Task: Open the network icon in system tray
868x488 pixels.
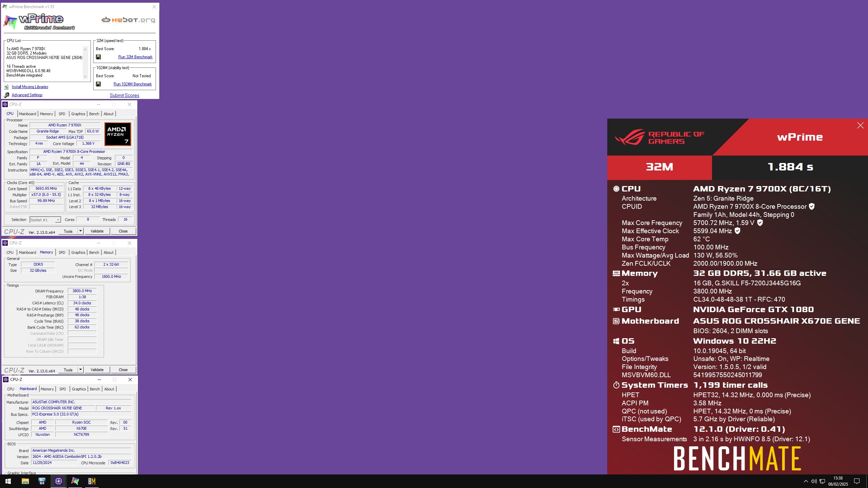Action: coord(822,481)
